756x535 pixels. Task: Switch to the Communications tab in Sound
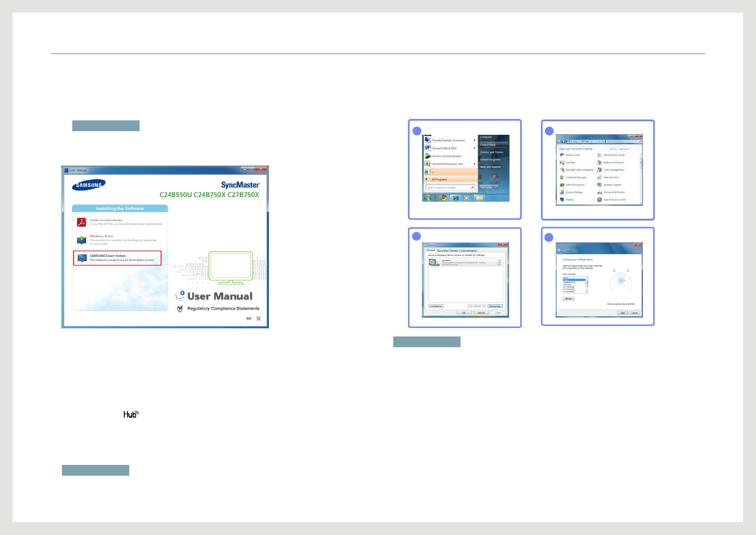[469, 251]
